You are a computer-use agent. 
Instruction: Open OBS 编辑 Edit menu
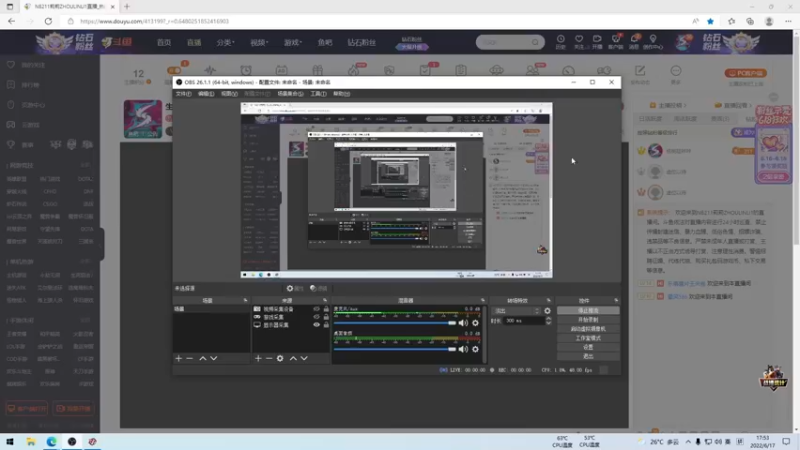[206, 94]
